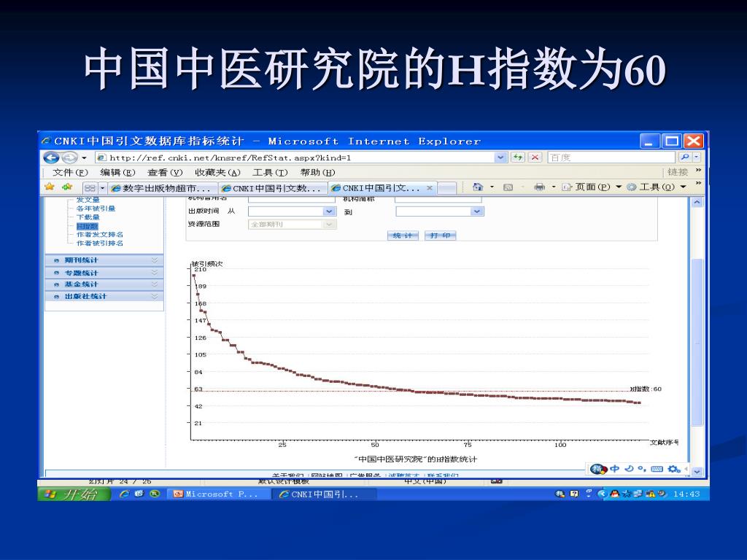Click the 统计 button
This screenshot has height=560, width=747.
(x=403, y=236)
